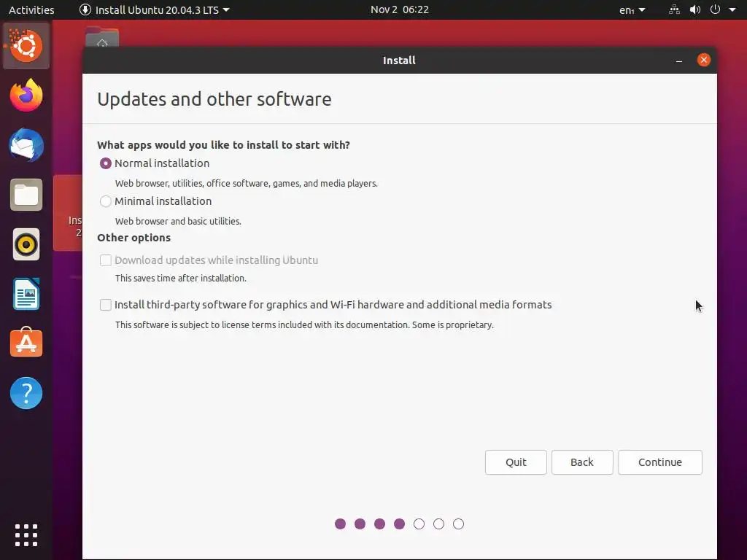Click 'Updates and other software' heading
This screenshot has height=560, width=747.
click(214, 99)
